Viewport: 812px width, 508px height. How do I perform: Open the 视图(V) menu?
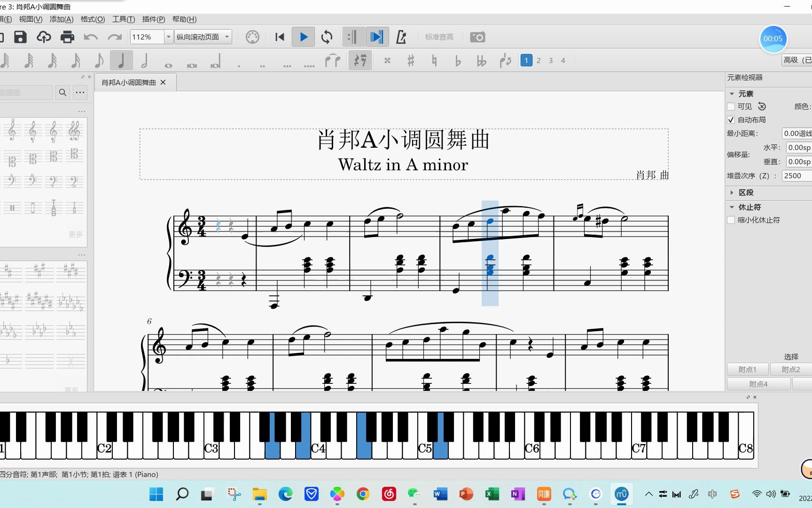point(31,19)
